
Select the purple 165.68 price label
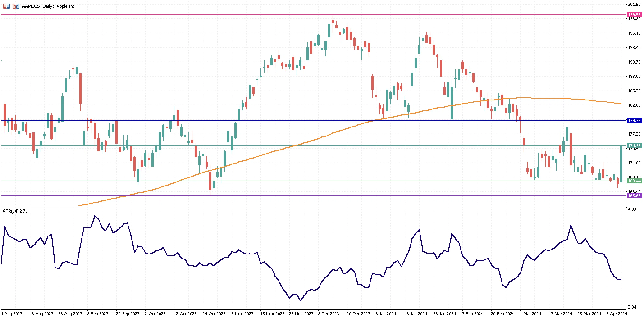tap(634, 195)
